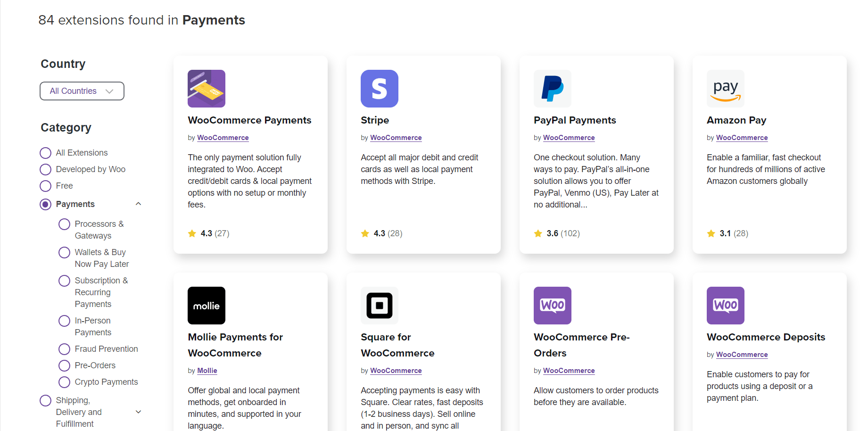Open the Stripe extension title

tap(375, 120)
